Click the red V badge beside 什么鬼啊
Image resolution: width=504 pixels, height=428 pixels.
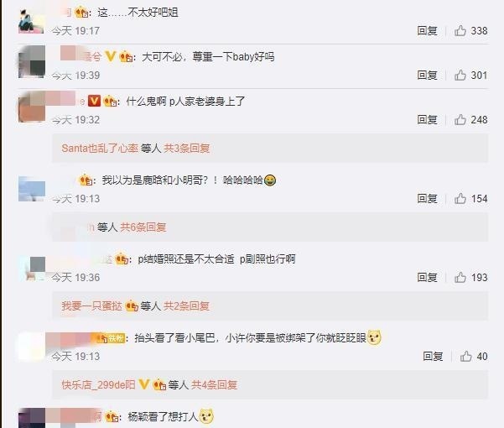[x=94, y=101]
